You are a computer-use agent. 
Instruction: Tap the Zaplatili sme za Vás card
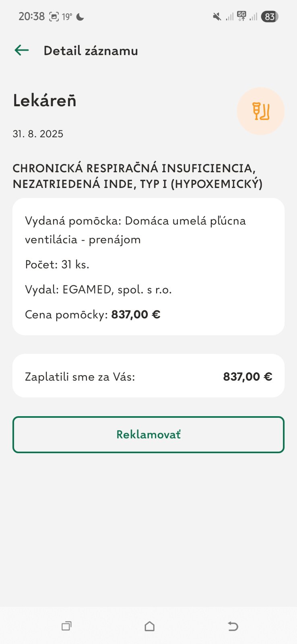pos(148,376)
